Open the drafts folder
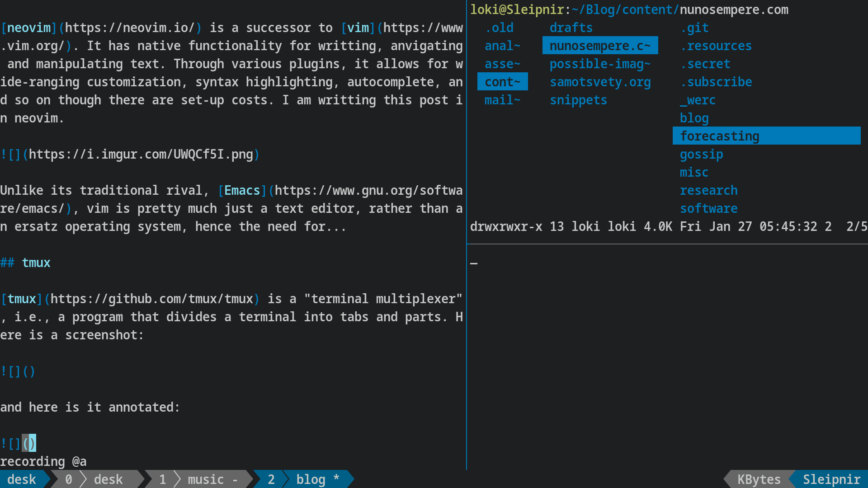This screenshot has height=488, width=868. (x=571, y=28)
